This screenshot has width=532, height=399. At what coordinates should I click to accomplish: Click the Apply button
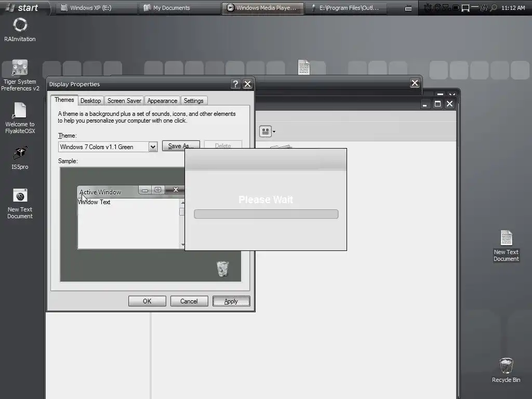click(x=231, y=301)
